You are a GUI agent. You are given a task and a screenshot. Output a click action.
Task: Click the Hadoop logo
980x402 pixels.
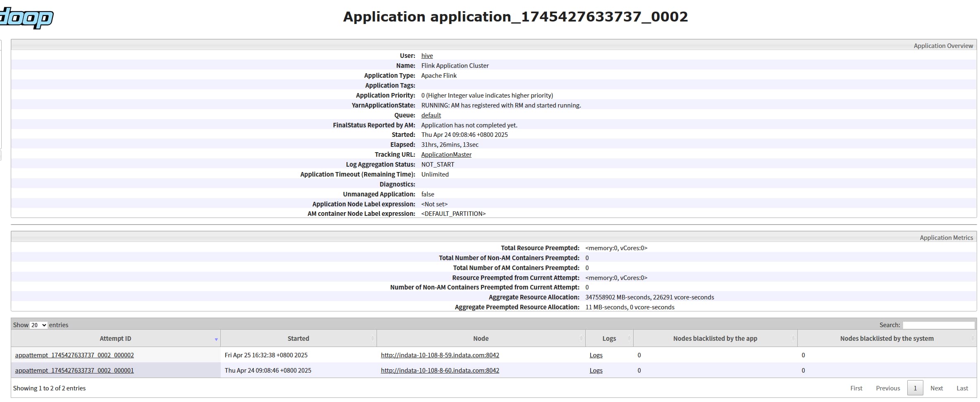(x=26, y=17)
